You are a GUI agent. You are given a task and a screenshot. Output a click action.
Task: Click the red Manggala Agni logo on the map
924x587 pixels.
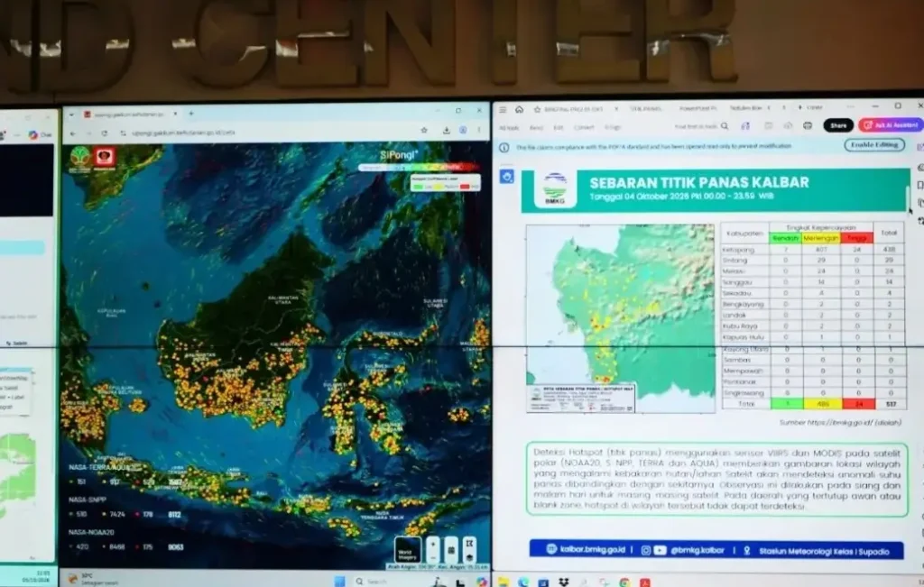click(x=105, y=159)
